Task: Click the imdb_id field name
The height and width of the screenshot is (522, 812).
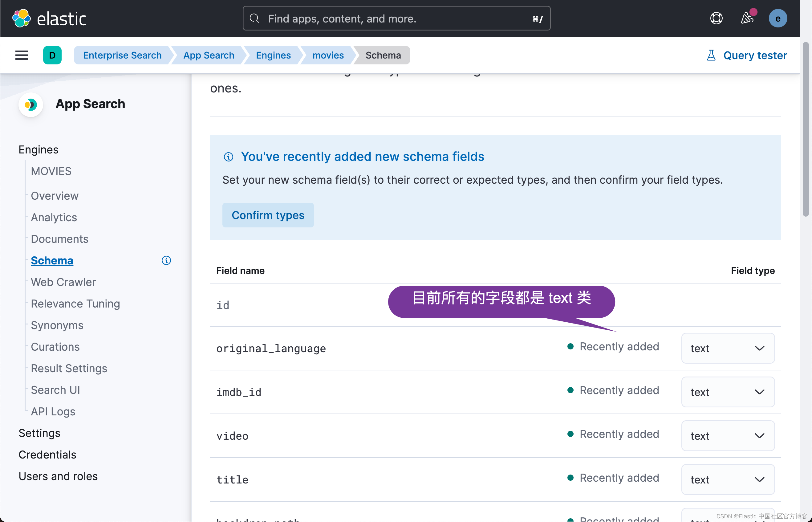Action: point(239,392)
